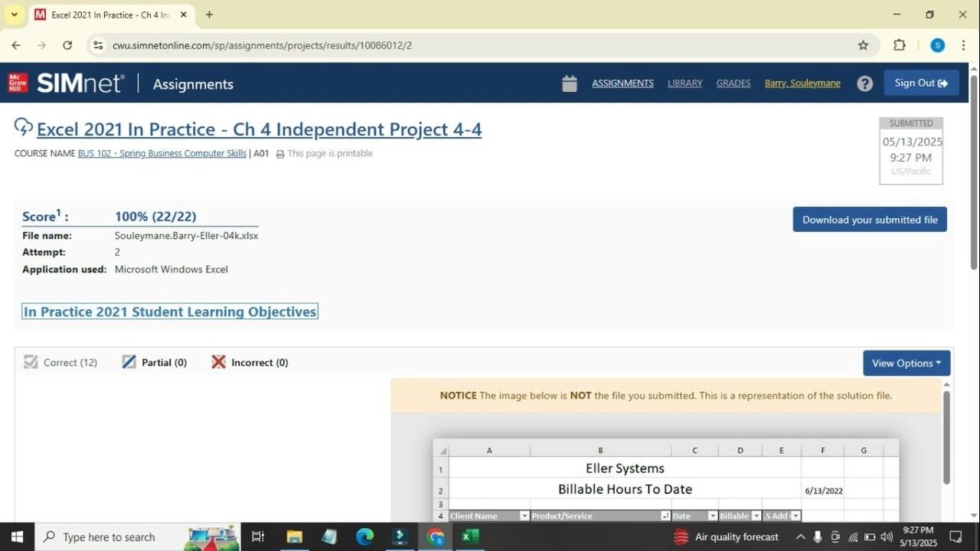Open the help question mark icon
980x551 pixels.
click(864, 83)
